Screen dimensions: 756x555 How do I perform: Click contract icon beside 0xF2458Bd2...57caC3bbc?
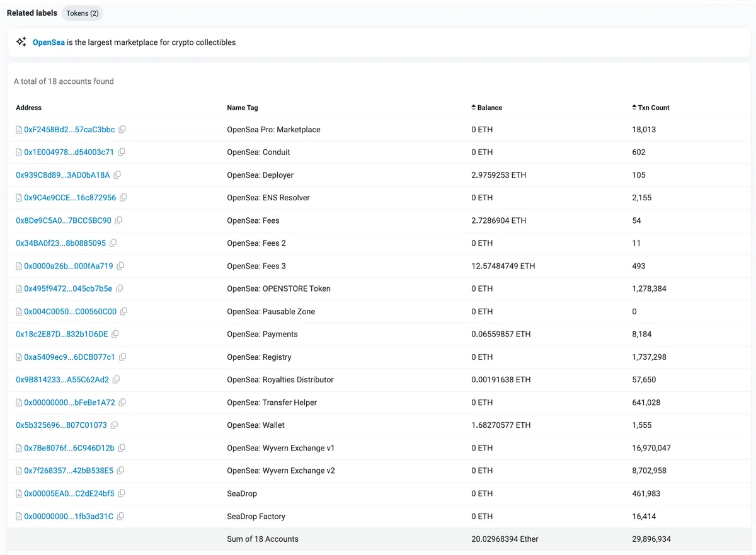point(19,130)
